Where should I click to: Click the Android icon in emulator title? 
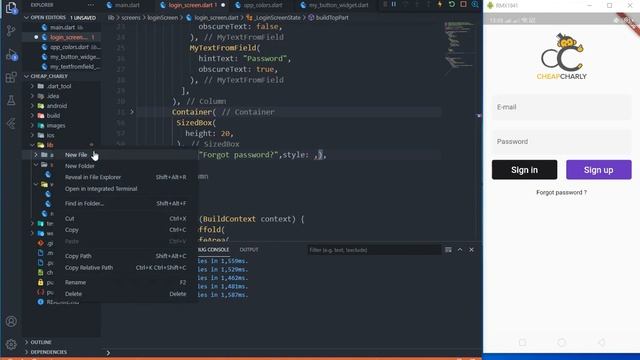pos(490,5)
